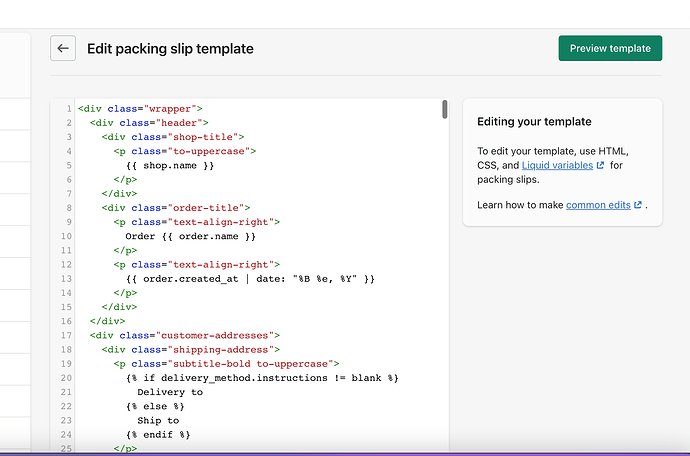Click the 'Ship to' text line

(158, 421)
